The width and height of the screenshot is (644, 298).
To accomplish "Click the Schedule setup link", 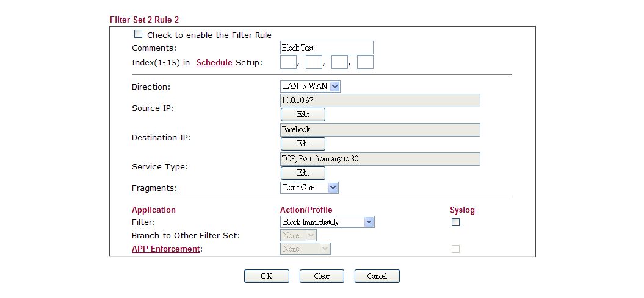I will coord(214,62).
